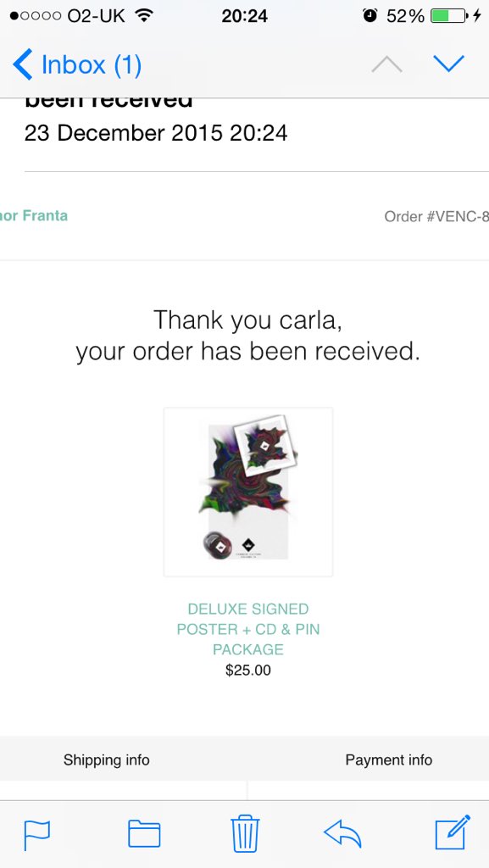Tap the back chevron beside Inbox
The width and height of the screenshot is (489, 868).
pos(22,64)
